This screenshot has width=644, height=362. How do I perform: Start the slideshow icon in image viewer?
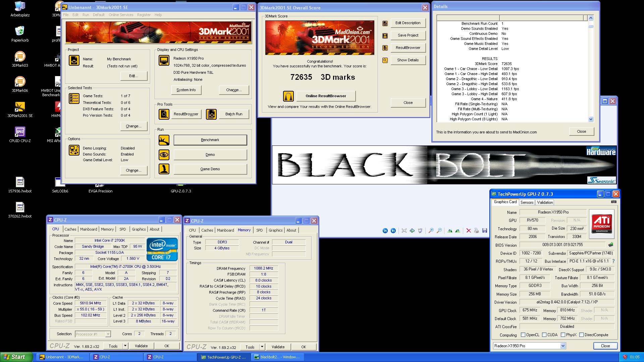[x=420, y=231]
